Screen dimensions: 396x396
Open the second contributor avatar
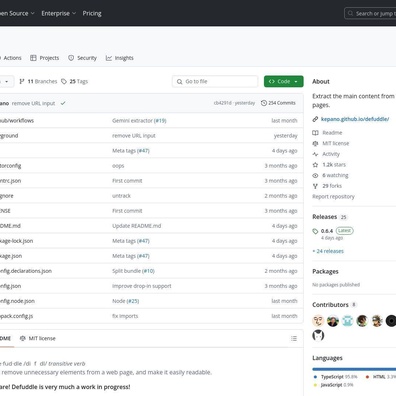click(333, 321)
